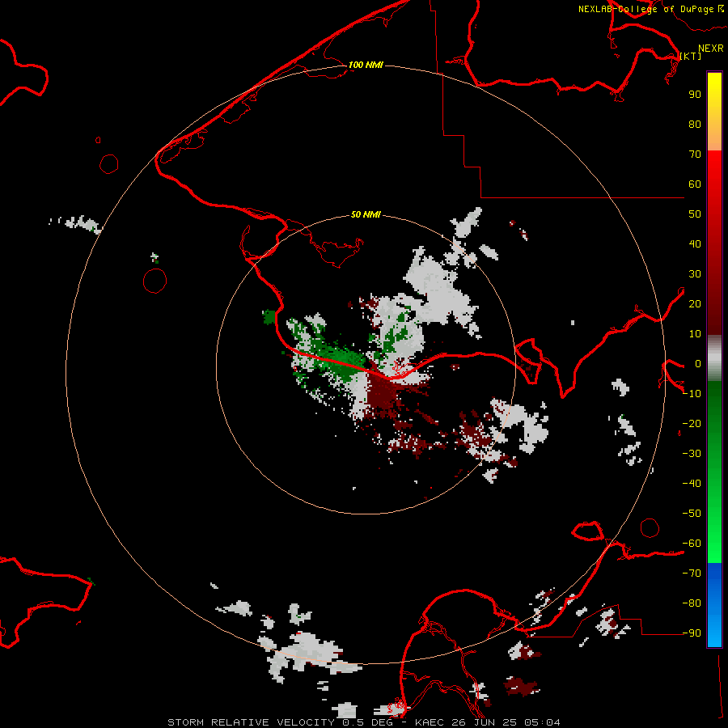Select the positive 30 scale value

695,274
